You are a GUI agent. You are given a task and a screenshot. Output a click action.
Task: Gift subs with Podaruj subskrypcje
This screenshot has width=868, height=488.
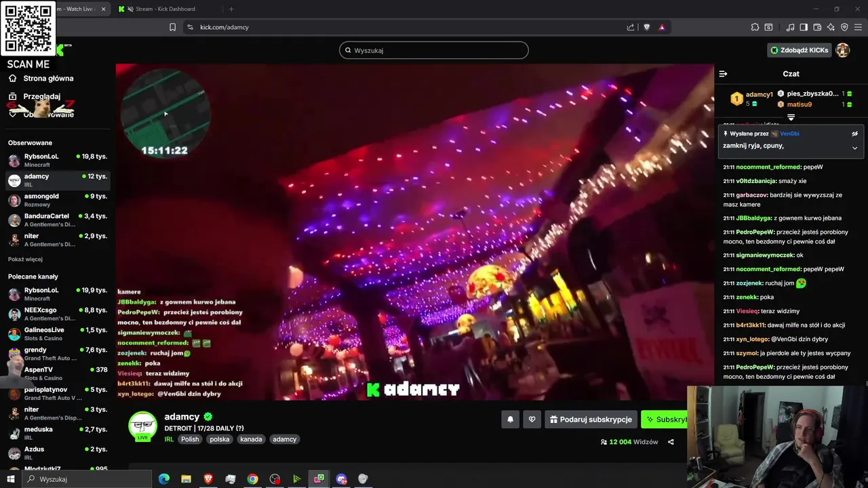[x=591, y=420]
